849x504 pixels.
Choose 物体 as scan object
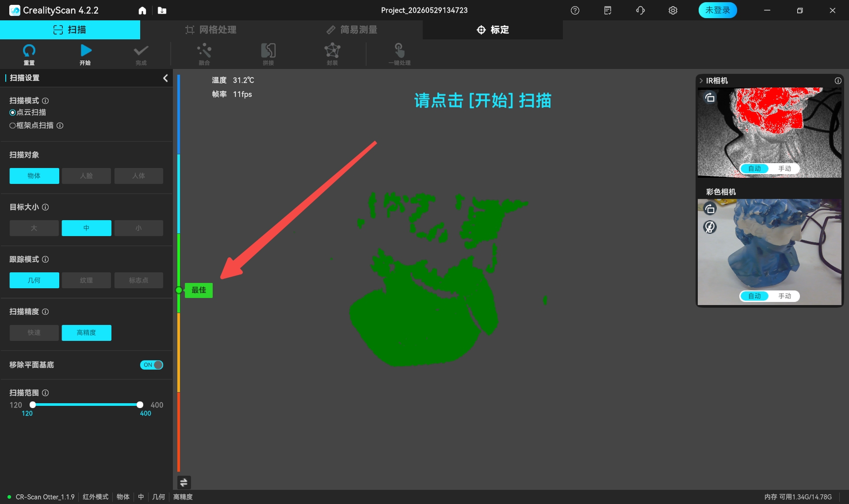tap(34, 176)
